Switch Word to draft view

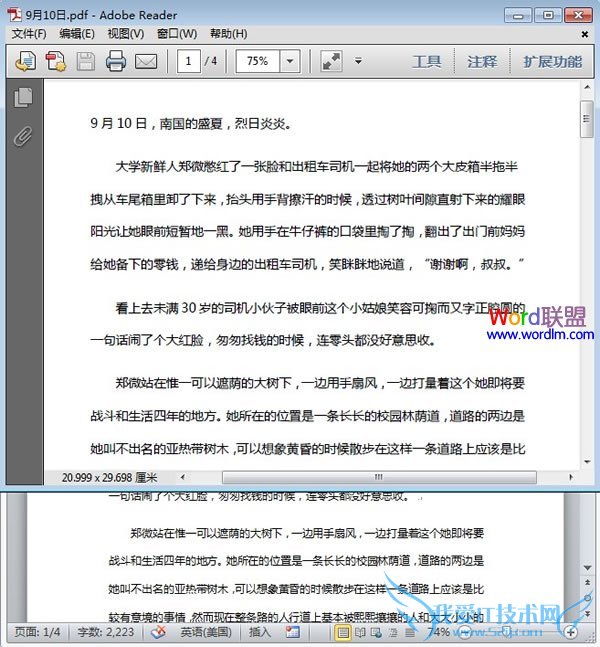410,632
